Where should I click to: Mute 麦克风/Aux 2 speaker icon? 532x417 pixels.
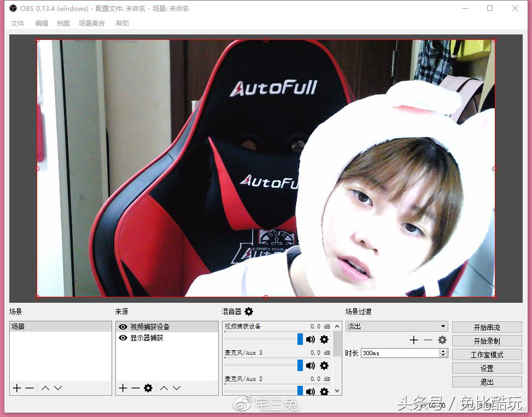click(311, 391)
